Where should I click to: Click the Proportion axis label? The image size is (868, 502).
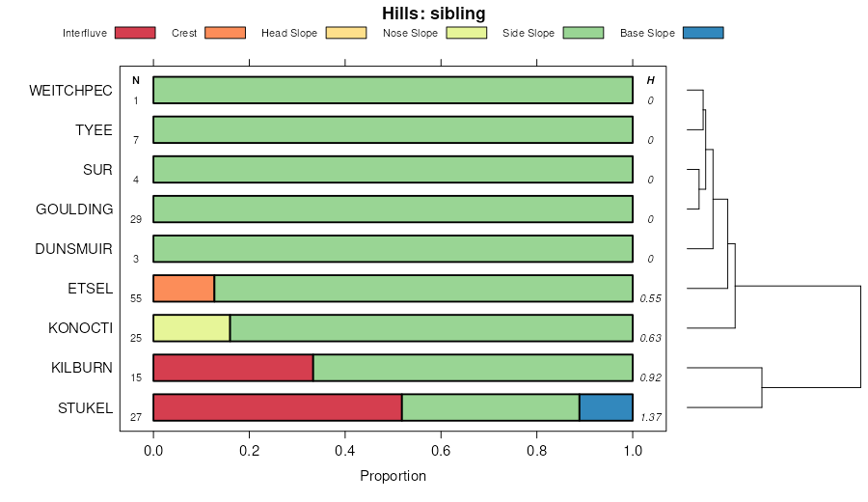tap(393, 476)
